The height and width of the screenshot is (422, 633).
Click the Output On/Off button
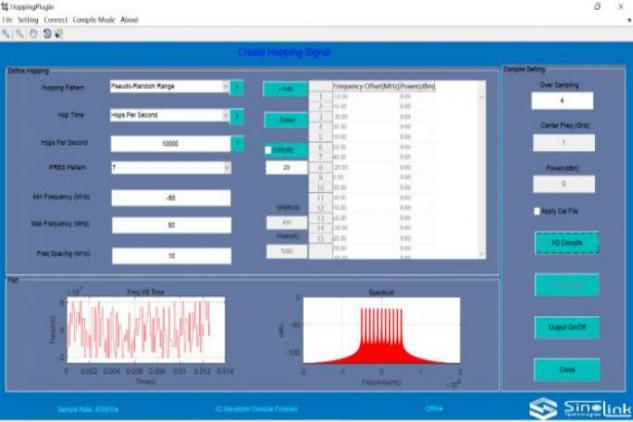567,328
